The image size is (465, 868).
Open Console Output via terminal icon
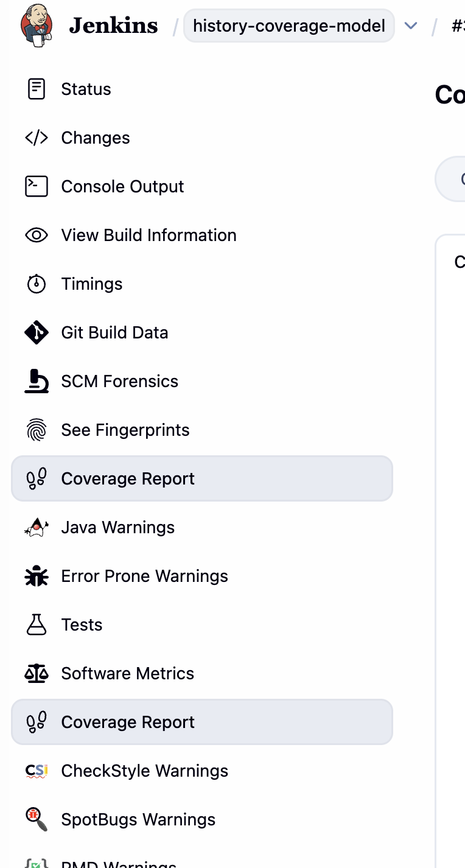[x=37, y=186]
